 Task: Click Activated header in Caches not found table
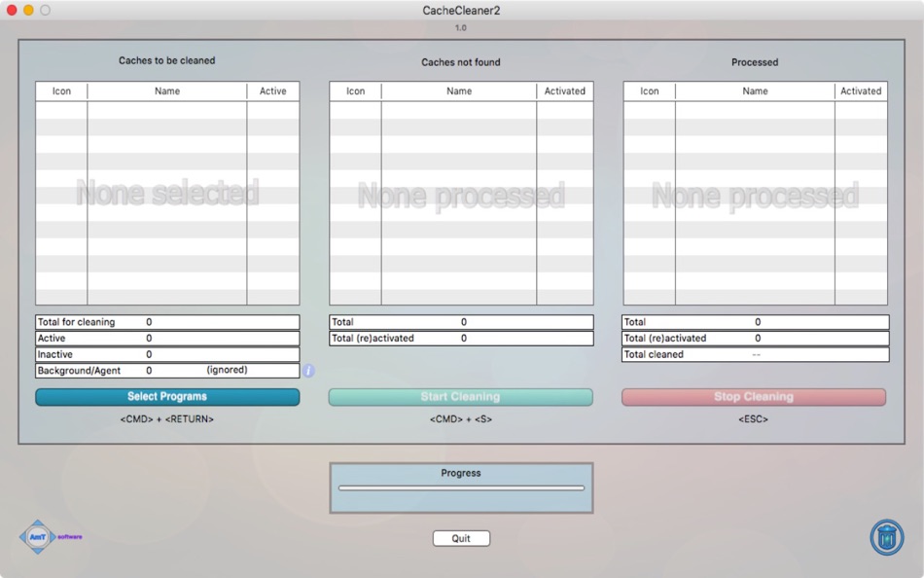[565, 91]
